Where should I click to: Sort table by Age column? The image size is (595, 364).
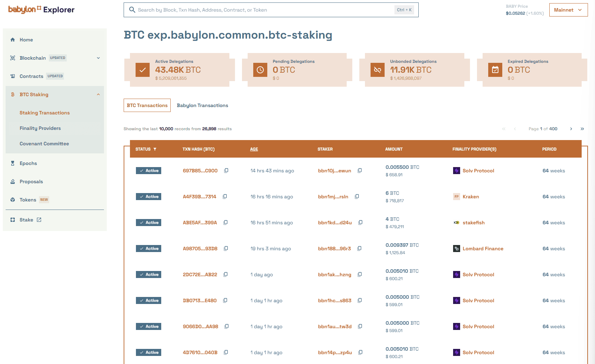pos(254,149)
